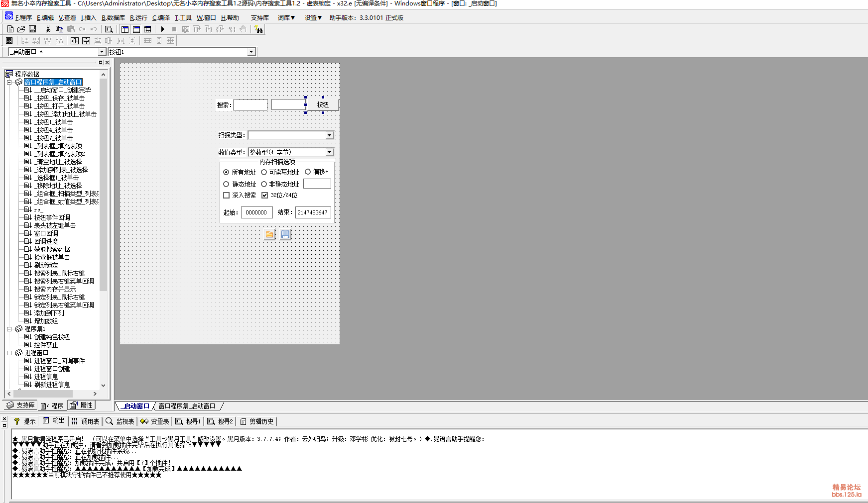Viewport: 868px width, 503px height.
Task: Select the 所有地址 radio button
Action: (x=227, y=172)
